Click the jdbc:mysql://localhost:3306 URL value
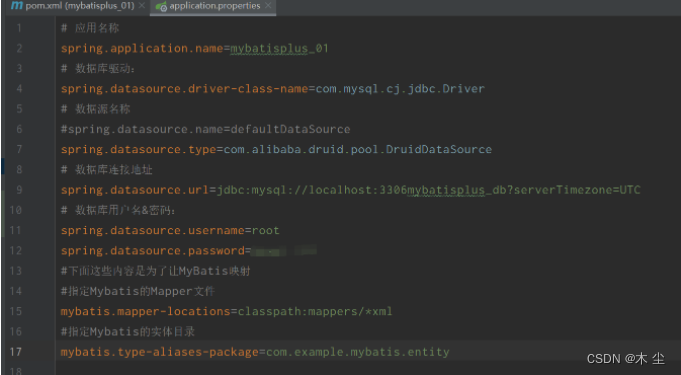681x375 pixels. (429, 190)
